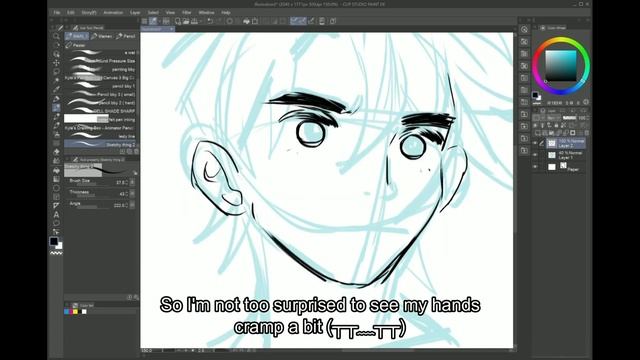
Task: Select the Text tool
Action: (56, 215)
